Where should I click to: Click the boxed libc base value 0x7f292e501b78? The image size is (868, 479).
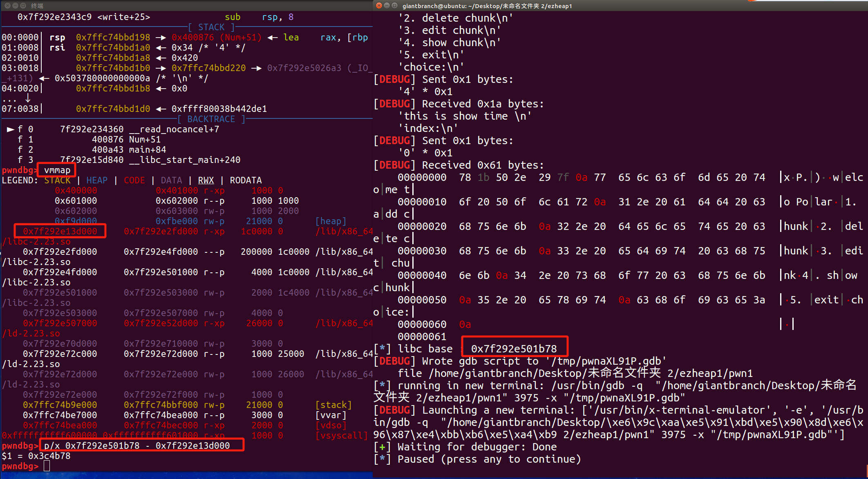pyautogui.click(x=514, y=348)
